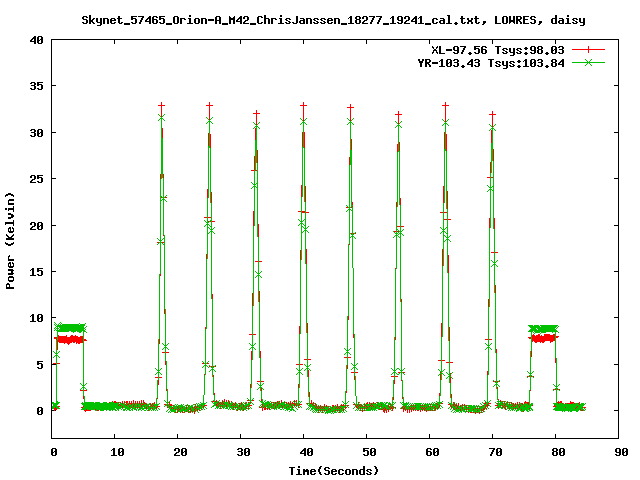Click x-axis tick label 80
This screenshot has width=640, height=480.
coord(558,452)
